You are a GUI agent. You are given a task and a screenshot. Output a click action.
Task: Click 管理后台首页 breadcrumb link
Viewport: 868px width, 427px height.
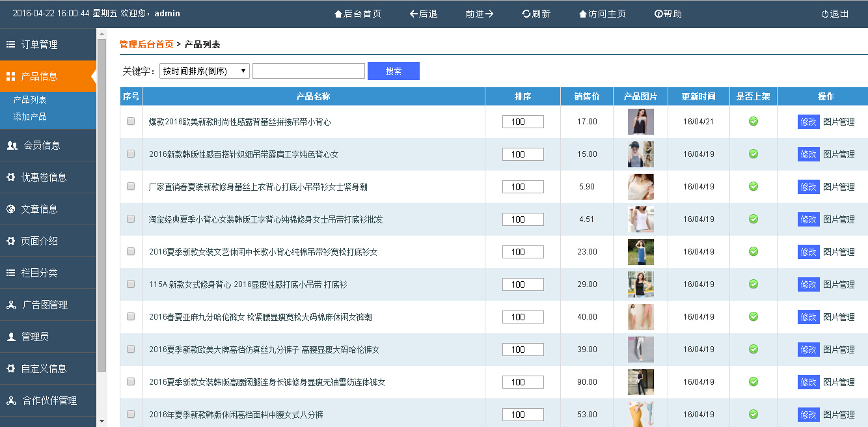click(146, 44)
